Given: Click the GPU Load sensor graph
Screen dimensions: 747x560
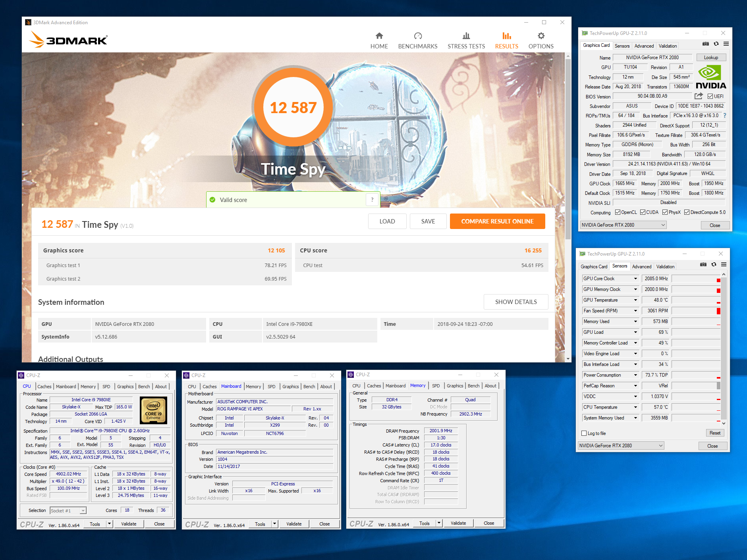Looking at the screenshot, I should [696, 332].
